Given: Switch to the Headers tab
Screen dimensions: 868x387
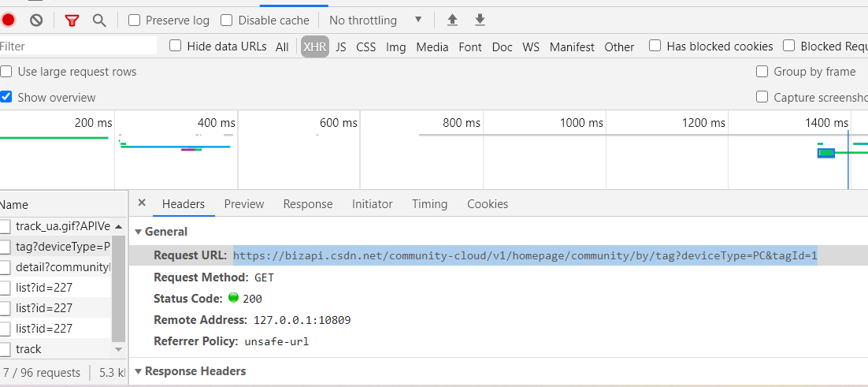Looking at the screenshot, I should pyautogui.click(x=184, y=203).
